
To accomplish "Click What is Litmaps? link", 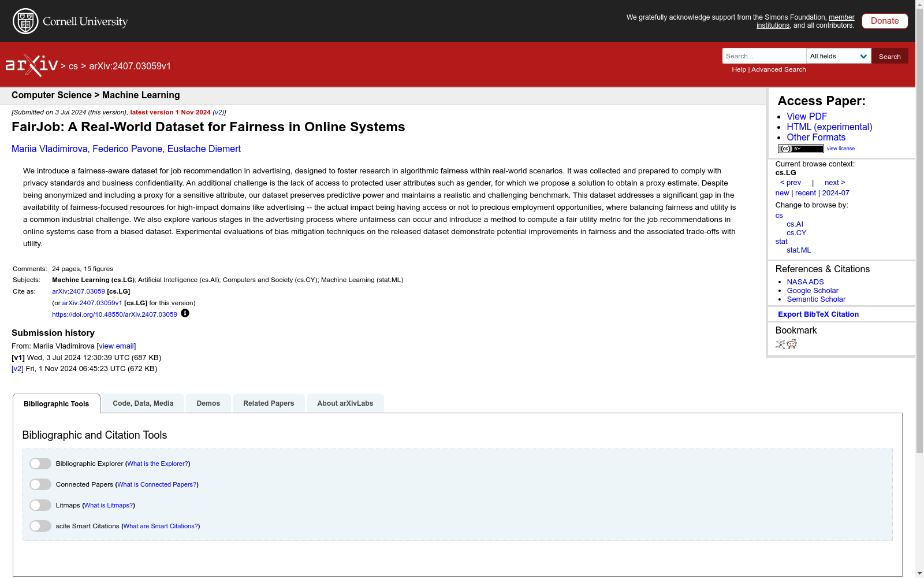I will pyautogui.click(x=109, y=505).
